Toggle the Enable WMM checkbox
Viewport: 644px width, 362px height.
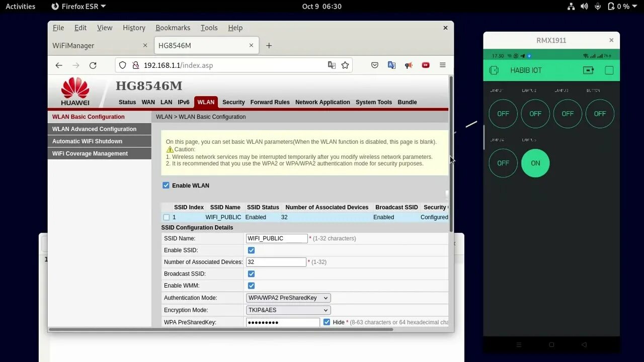point(251,286)
